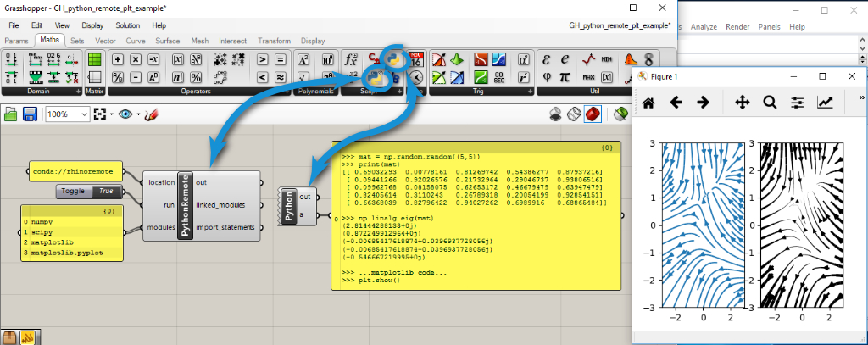This screenshot has width=868, height=345.
Task: Expand the Domain panel plus button
Action: coord(79,92)
